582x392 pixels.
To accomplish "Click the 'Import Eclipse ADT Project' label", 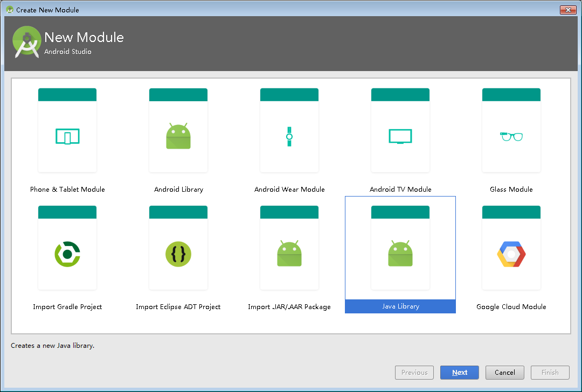I will click(x=178, y=307).
